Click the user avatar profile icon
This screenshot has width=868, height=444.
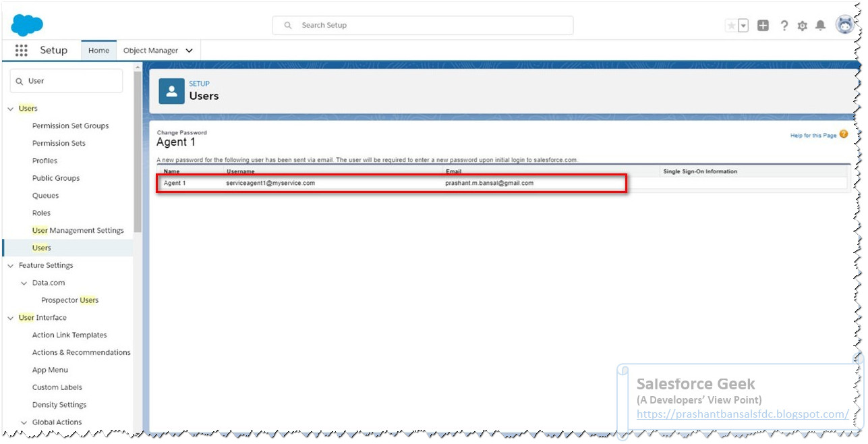(x=844, y=25)
